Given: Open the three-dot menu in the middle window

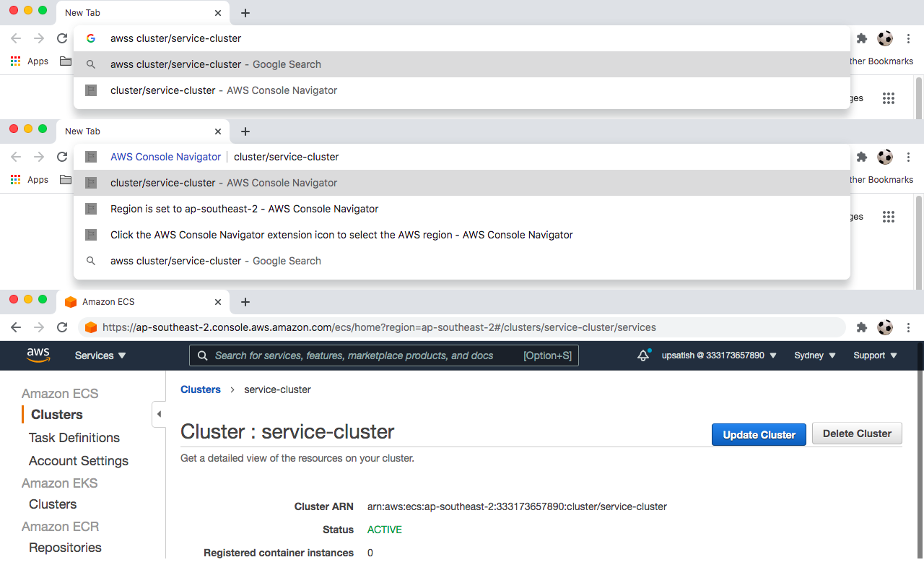Looking at the screenshot, I should click(909, 157).
